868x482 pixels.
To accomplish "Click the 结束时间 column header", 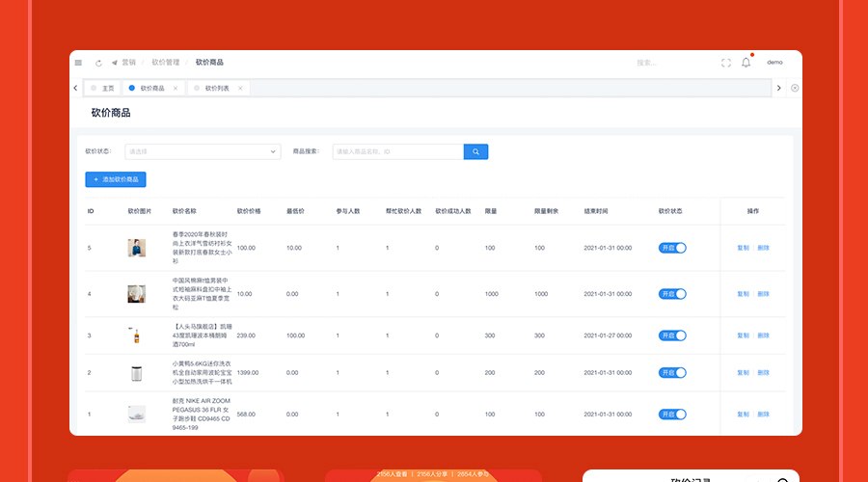I will click(x=596, y=211).
